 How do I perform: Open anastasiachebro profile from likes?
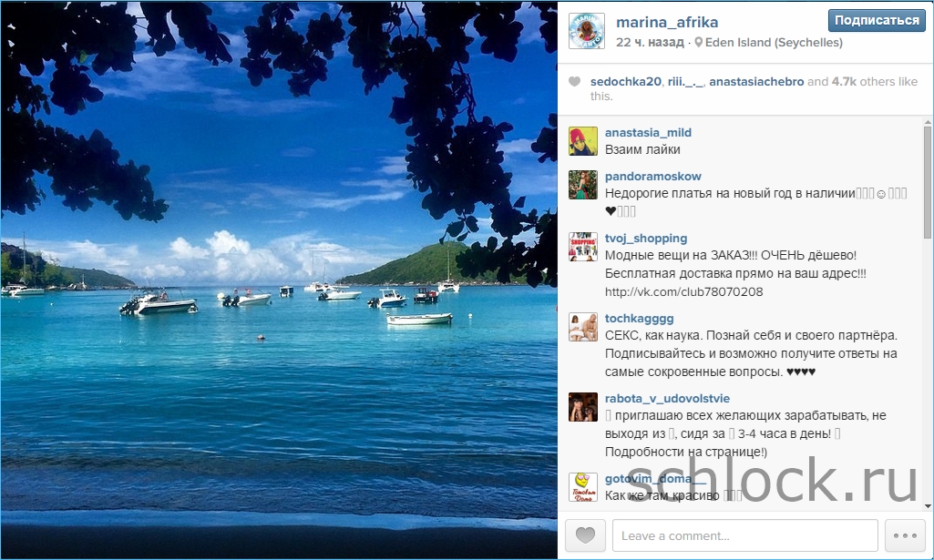pos(756,82)
